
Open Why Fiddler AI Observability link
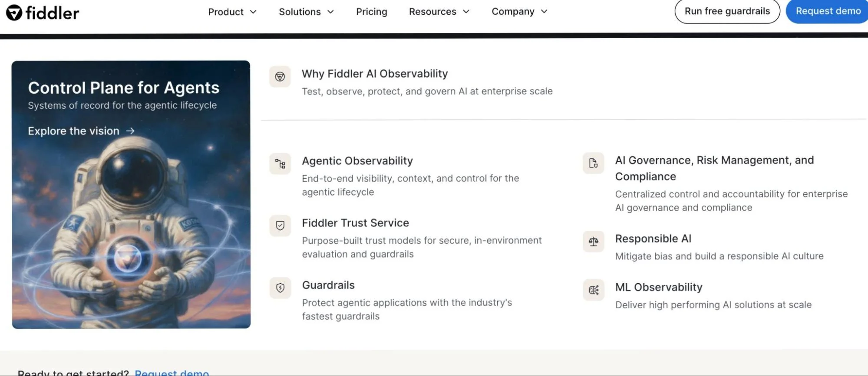pos(375,74)
